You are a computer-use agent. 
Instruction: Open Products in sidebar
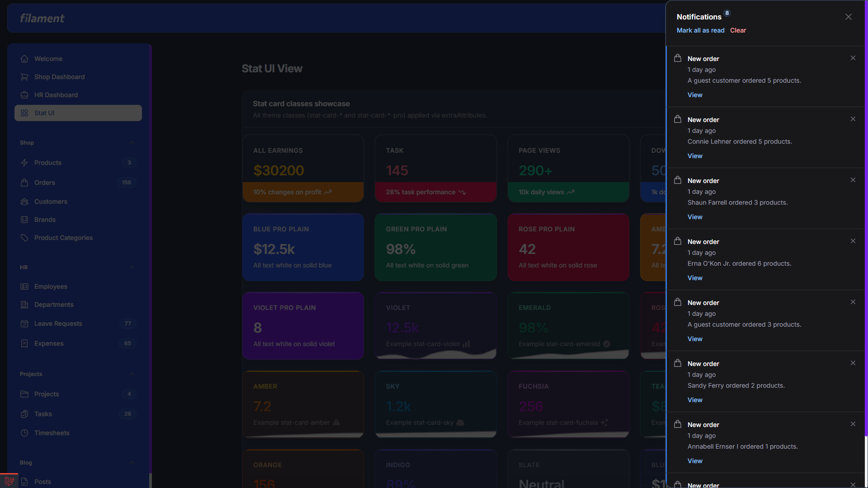click(78, 163)
